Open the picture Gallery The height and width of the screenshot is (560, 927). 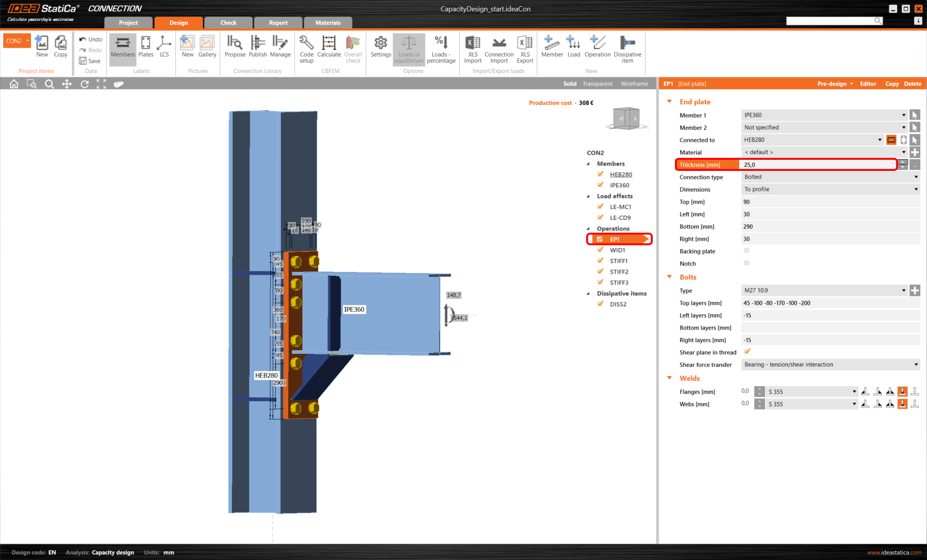coord(207,48)
